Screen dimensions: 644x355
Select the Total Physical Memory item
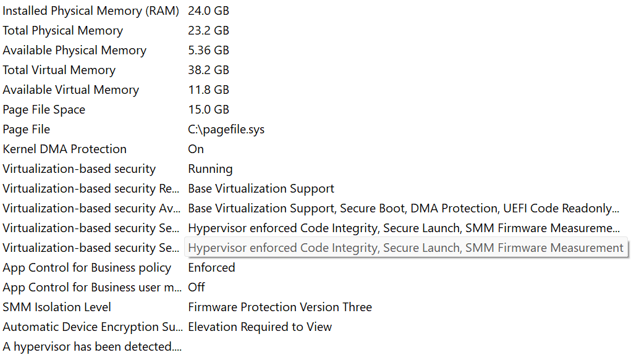click(63, 30)
